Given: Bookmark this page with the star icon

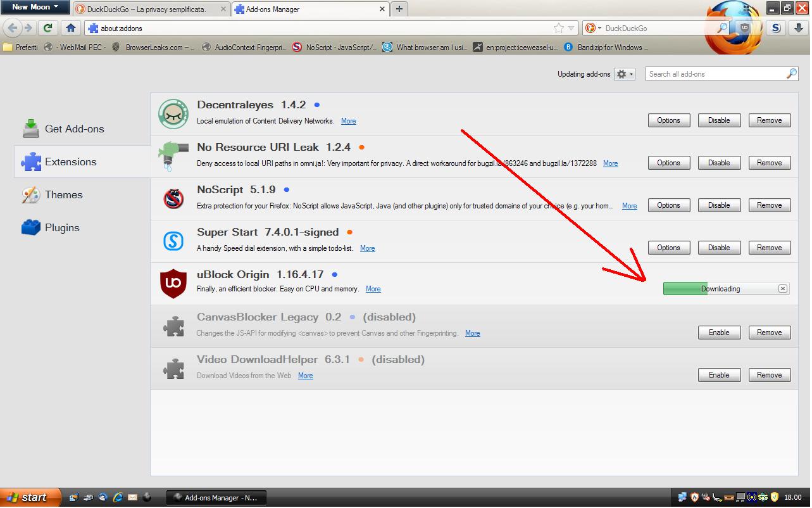Looking at the screenshot, I should point(558,28).
